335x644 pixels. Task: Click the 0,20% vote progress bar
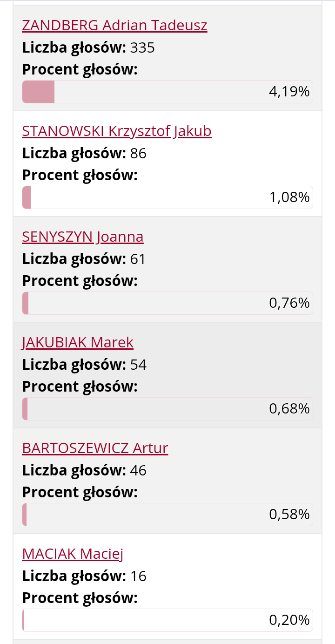coord(167,620)
